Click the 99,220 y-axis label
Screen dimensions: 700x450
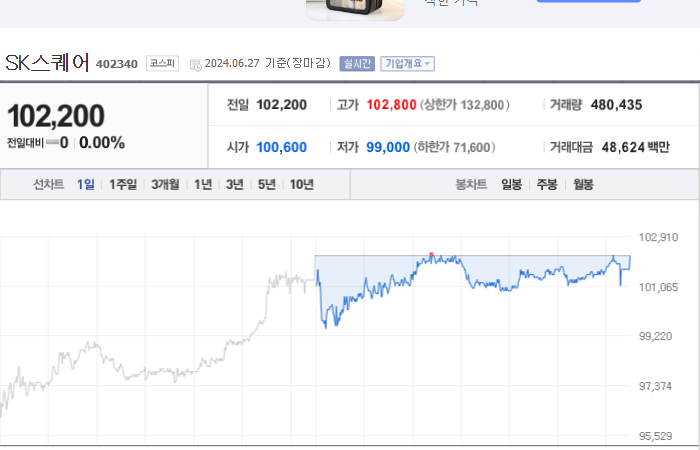[x=655, y=336]
